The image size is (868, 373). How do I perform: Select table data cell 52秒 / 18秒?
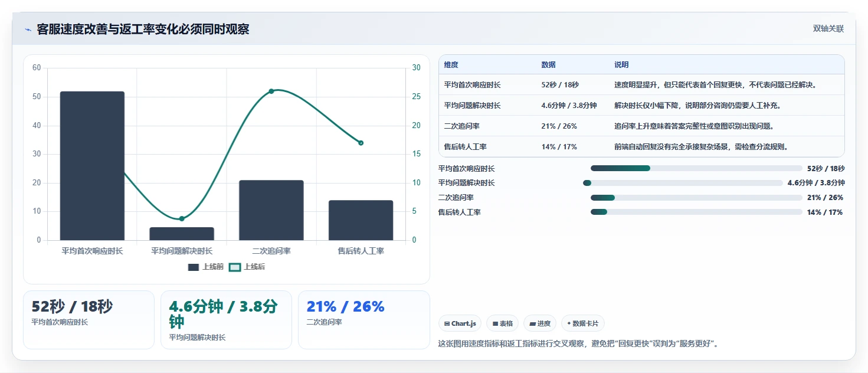point(560,85)
